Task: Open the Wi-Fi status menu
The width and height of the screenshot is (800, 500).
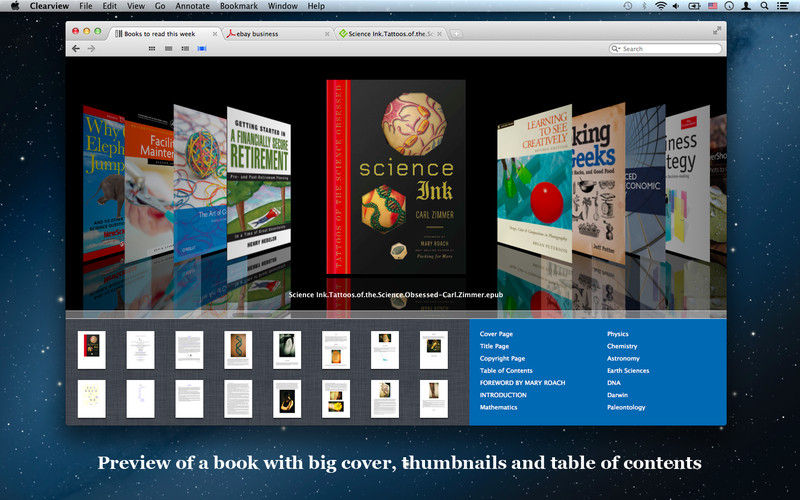Action: [661, 6]
